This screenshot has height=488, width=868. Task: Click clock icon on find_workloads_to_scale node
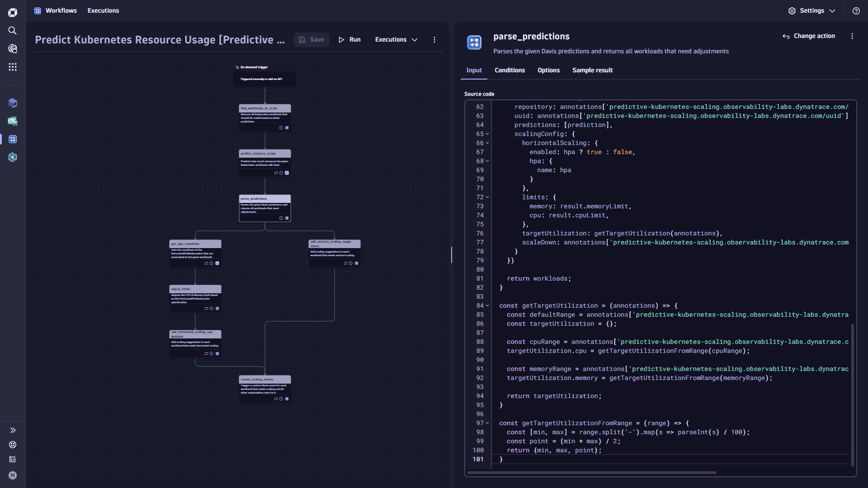click(x=281, y=128)
